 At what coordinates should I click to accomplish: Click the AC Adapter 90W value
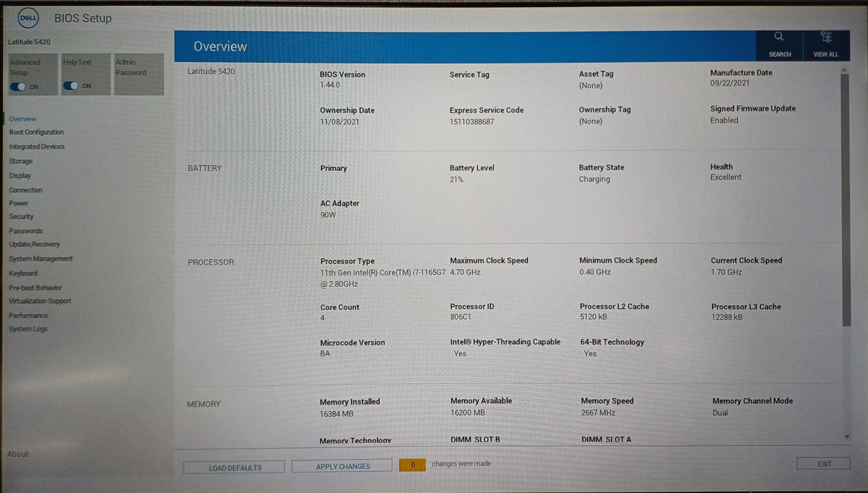click(328, 215)
